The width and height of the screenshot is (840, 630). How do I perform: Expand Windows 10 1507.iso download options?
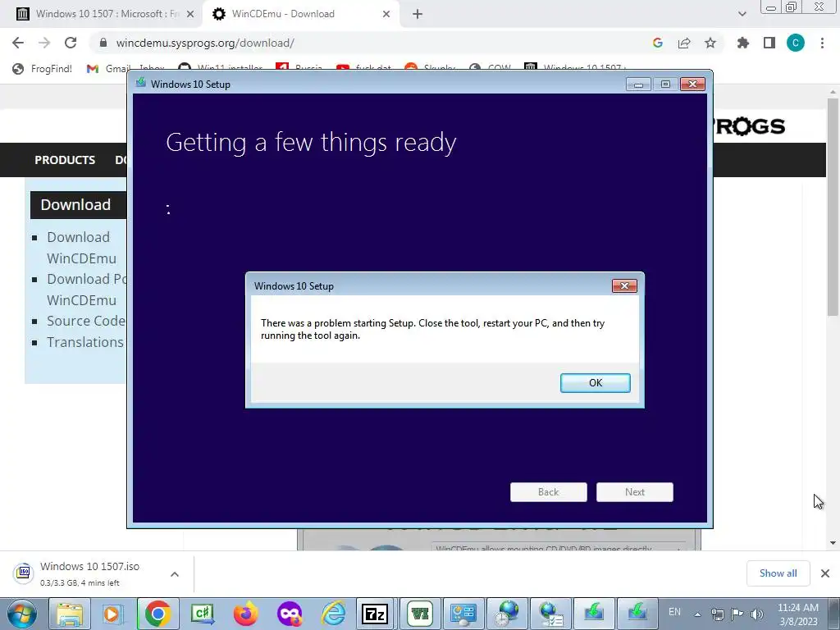(175, 573)
